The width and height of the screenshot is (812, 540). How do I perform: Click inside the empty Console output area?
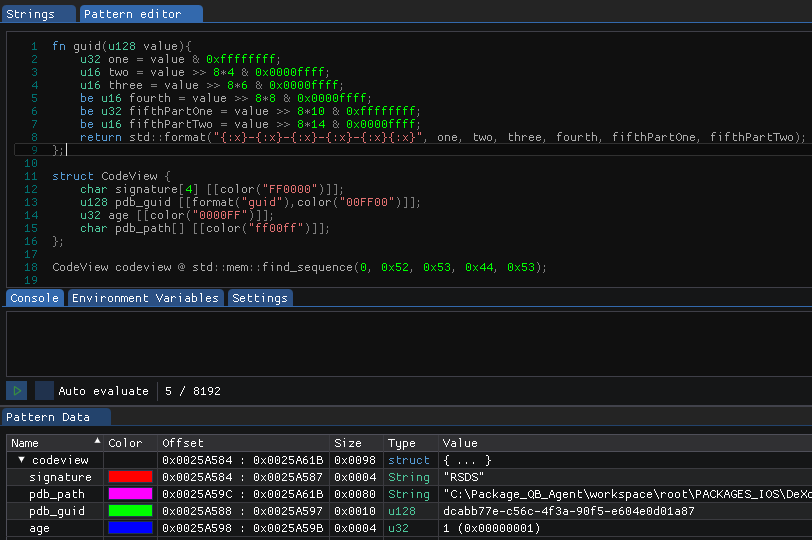[x=409, y=344]
